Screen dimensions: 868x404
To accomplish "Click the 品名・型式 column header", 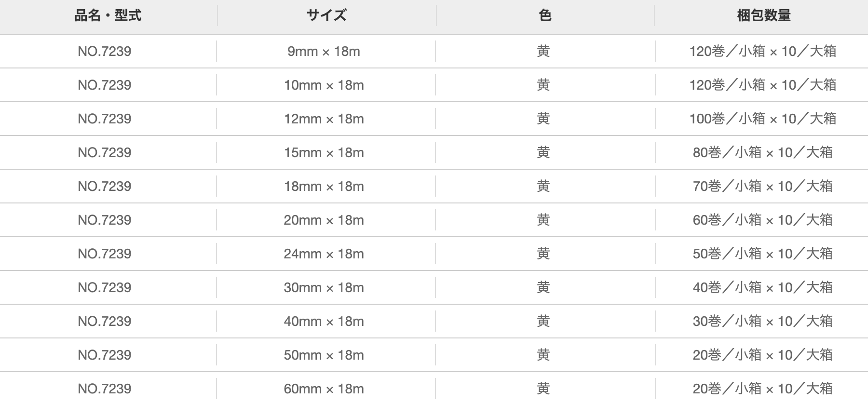I will [x=108, y=16].
